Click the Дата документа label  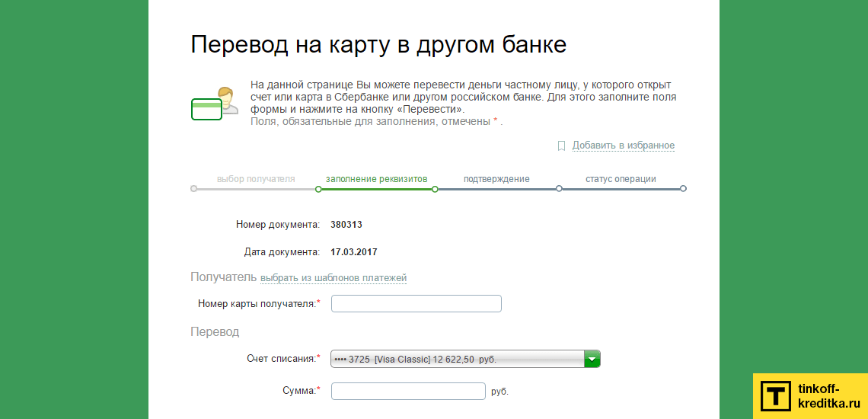pyautogui.click(x=282, y=252)
